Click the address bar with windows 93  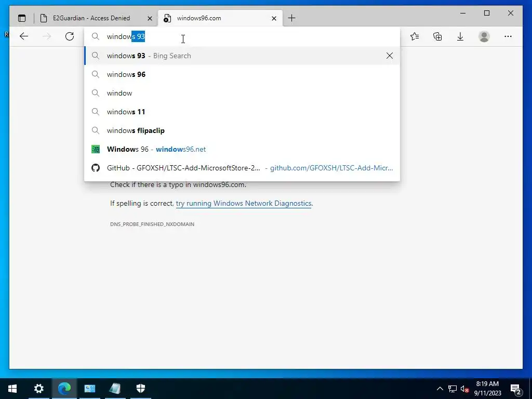click(x=242, y=37)
